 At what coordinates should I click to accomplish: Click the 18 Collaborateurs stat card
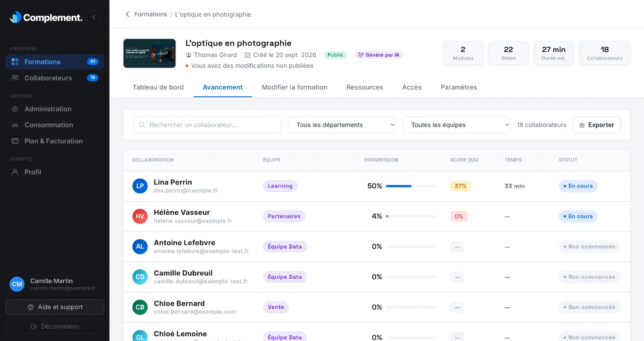605,53
